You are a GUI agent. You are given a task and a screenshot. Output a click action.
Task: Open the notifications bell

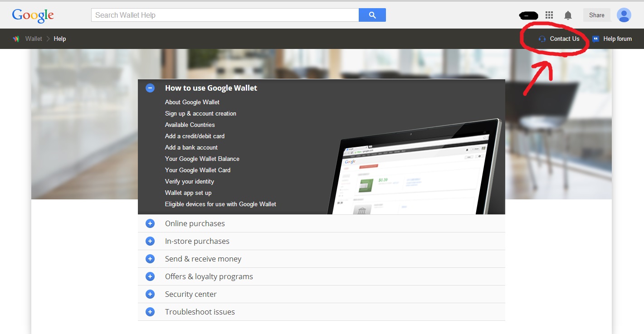[x=568, y=15]
